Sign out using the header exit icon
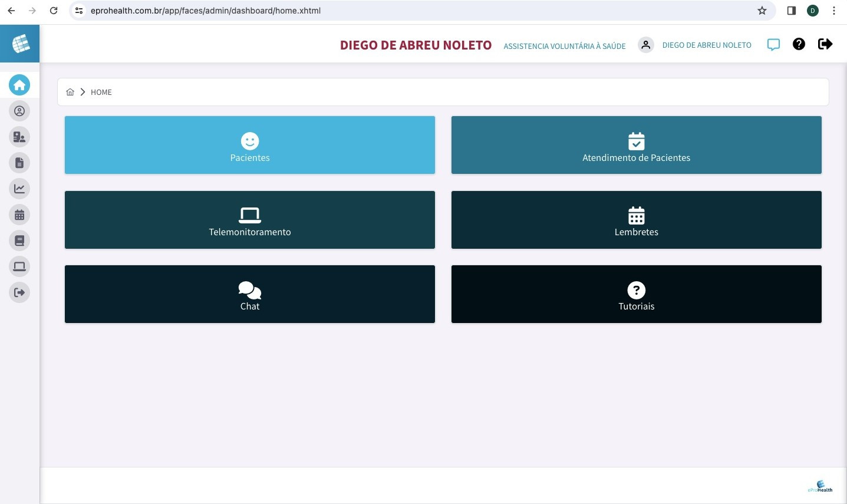The image size is (847, 504). (825, 44)
